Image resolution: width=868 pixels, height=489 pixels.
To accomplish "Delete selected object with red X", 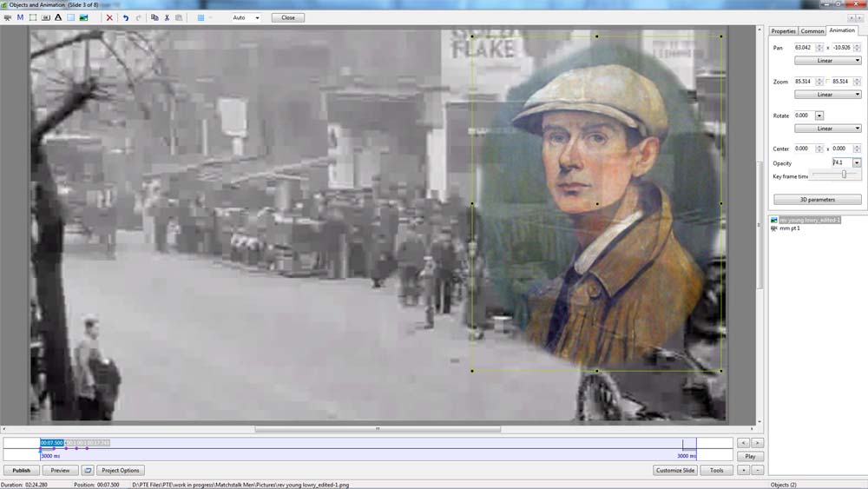I will (109, 17).
